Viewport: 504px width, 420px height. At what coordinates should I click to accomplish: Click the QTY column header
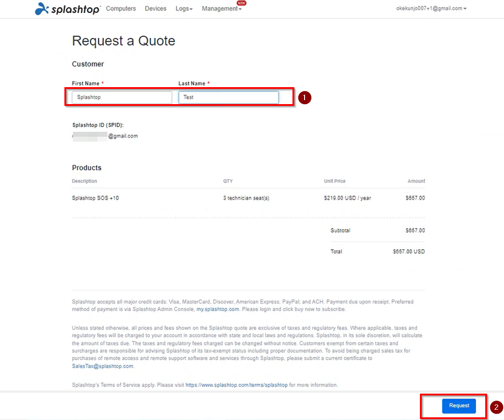[x=228, y=181]
